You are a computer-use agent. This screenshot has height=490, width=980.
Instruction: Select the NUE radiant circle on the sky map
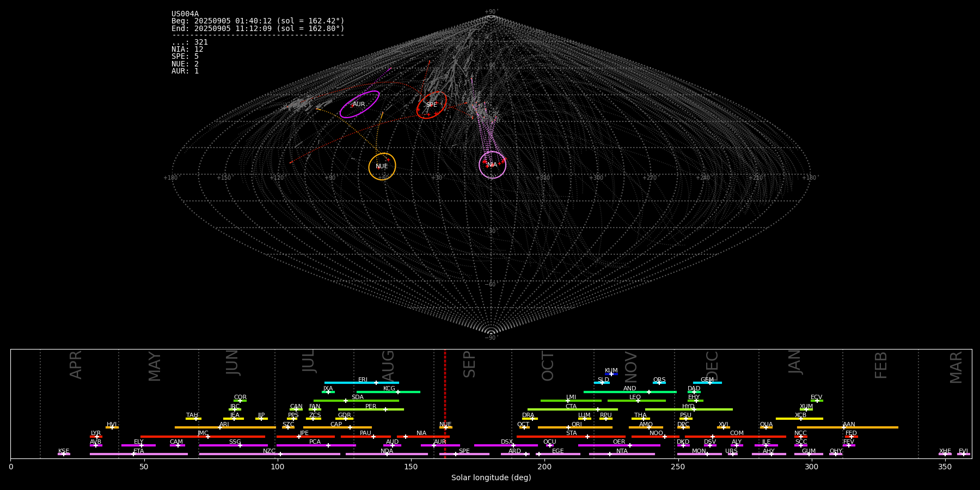[382, 167]
